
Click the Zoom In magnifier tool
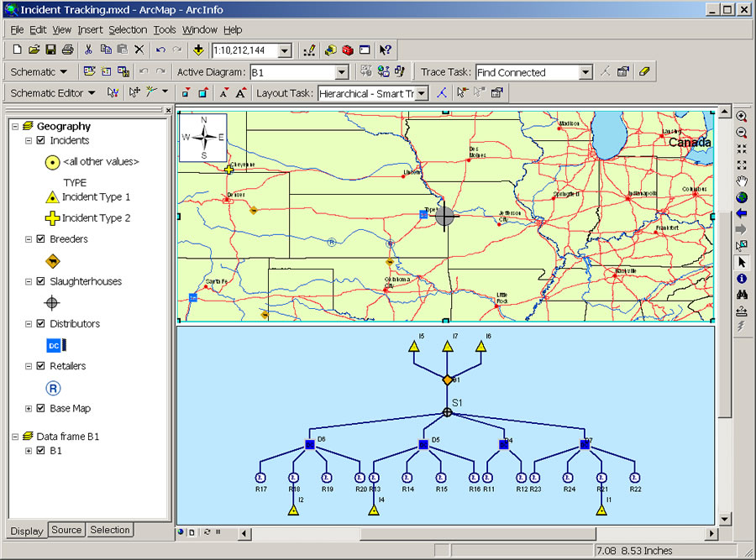[x=742, y=117]
